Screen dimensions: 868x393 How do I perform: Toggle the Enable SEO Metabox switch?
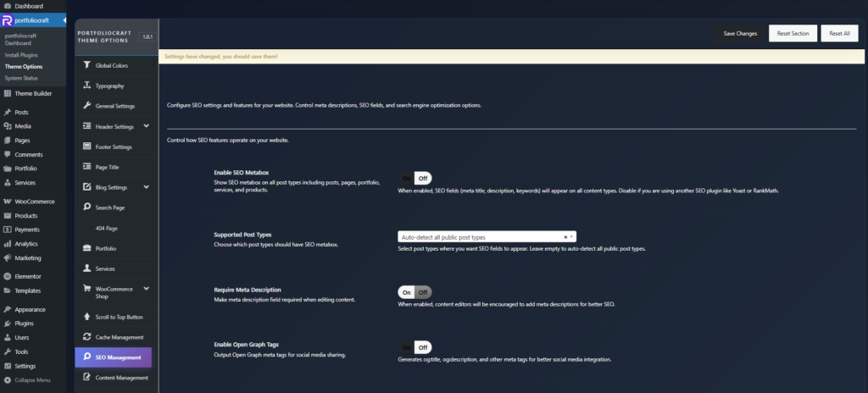[415, 178]
